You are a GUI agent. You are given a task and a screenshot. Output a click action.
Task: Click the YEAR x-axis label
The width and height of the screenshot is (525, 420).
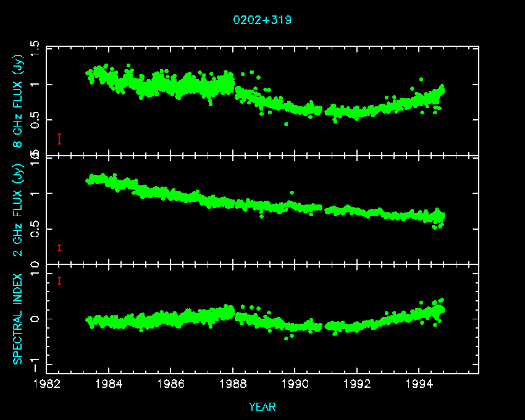pos(262,406)
